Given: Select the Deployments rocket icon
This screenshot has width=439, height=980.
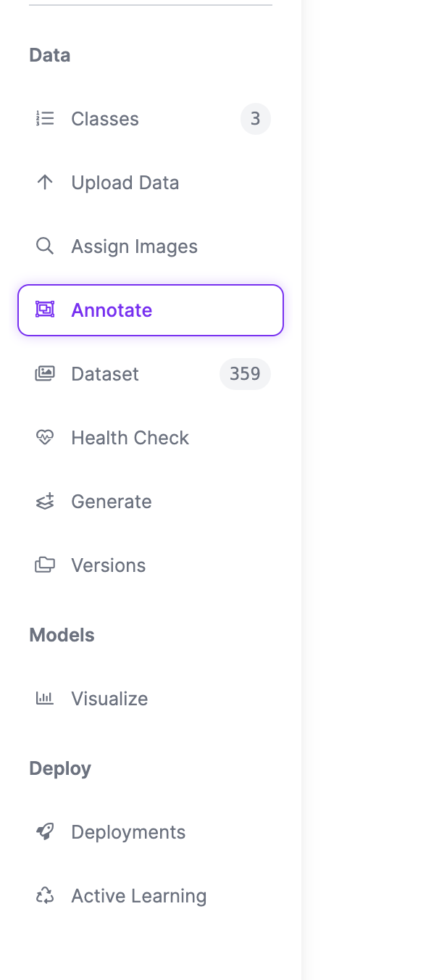Looking at the screenshot, I should [45, 831].
